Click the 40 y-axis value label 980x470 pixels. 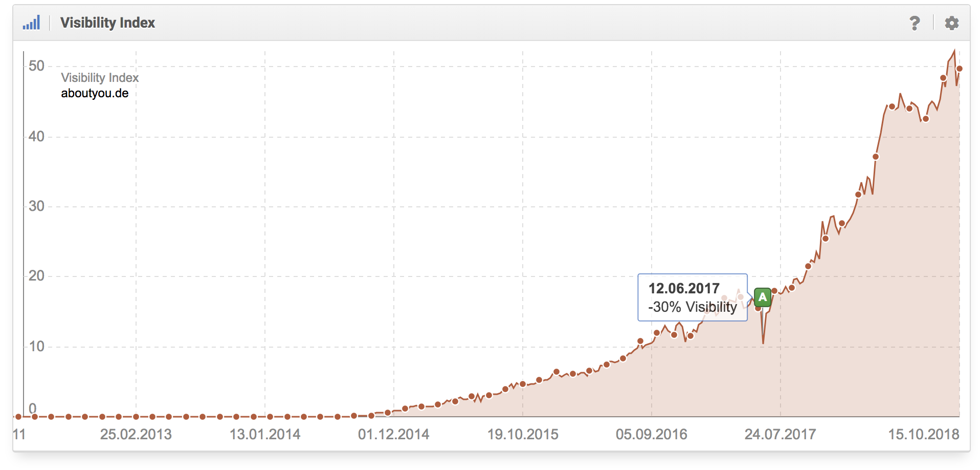click(37, 137)
